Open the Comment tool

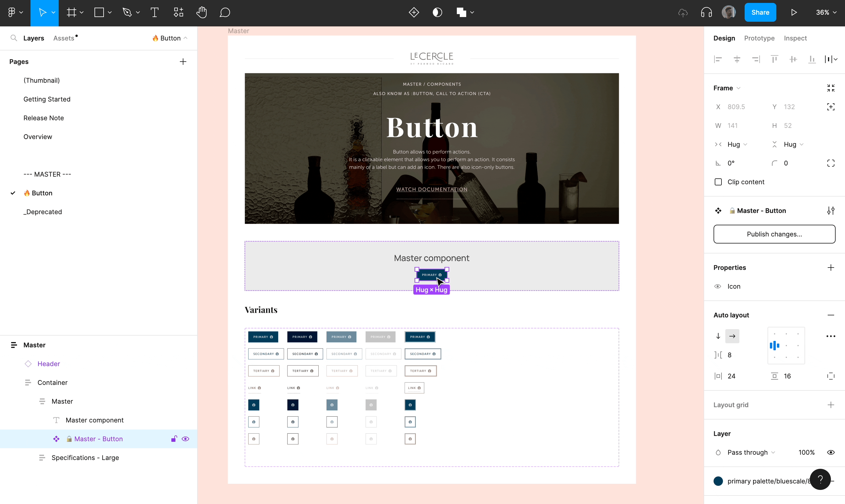[225, 13]
